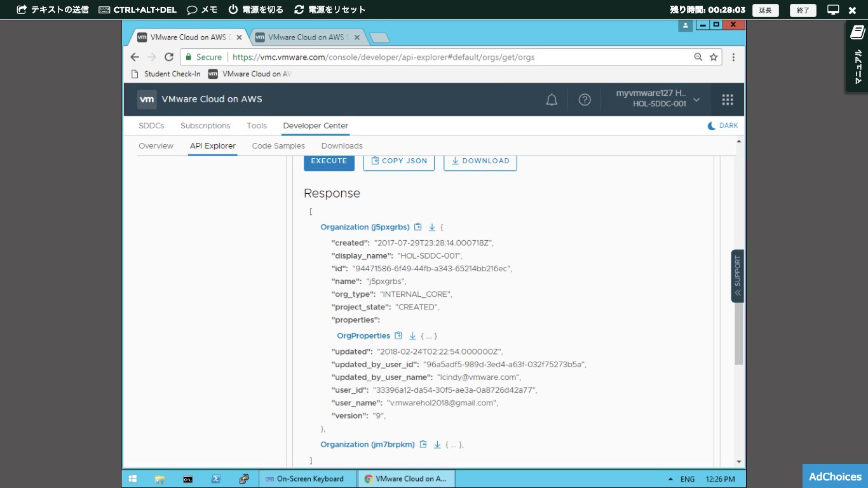The height and width of the screenshot is (488, 868).
Task: Switch to the Downloads sub-tab
Action: (342, 146)
